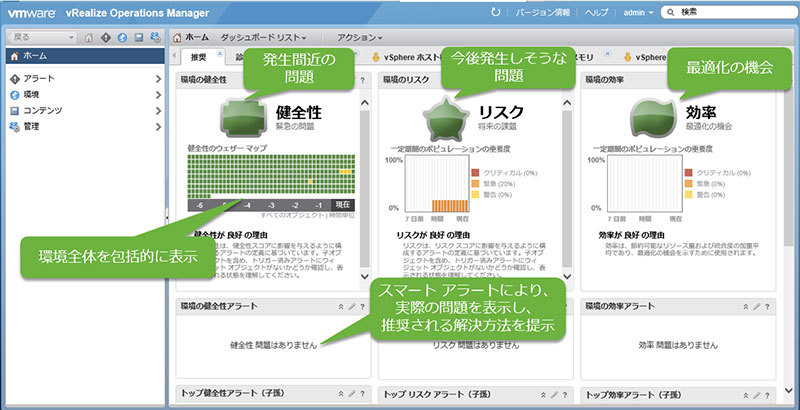Refresh the page with the circular arrow icon
Image resolution: width=800 pixels, height=410 pixels.
point(495,12)
